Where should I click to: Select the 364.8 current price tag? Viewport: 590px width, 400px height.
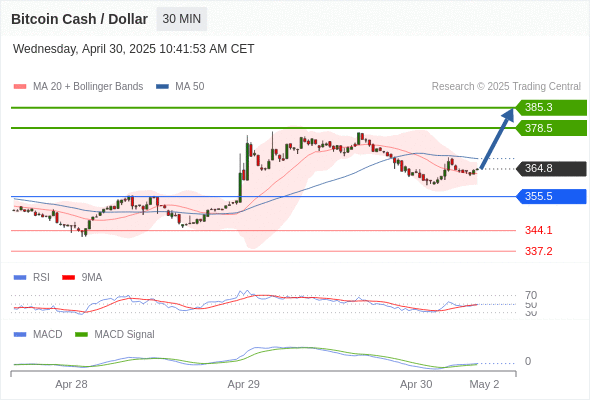[551, 168]
